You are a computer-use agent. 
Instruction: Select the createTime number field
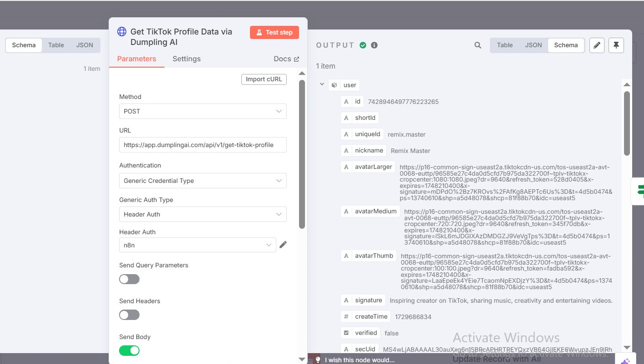[x=366, y=316]
